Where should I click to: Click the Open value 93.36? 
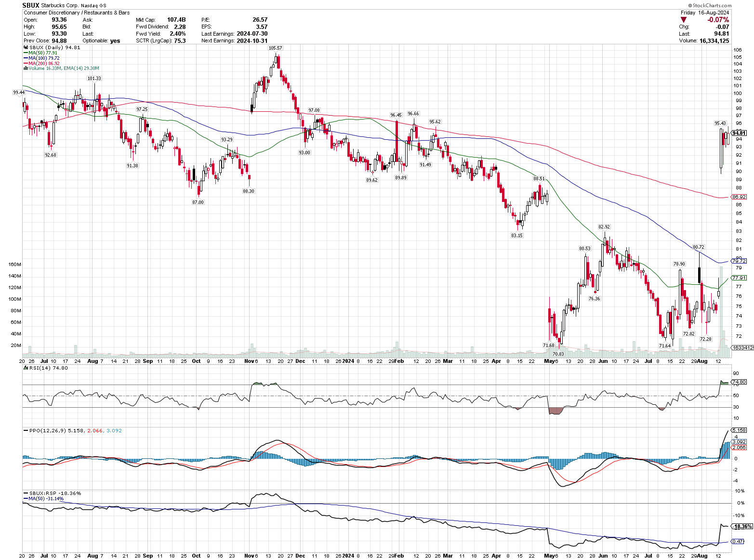point(59,20)
